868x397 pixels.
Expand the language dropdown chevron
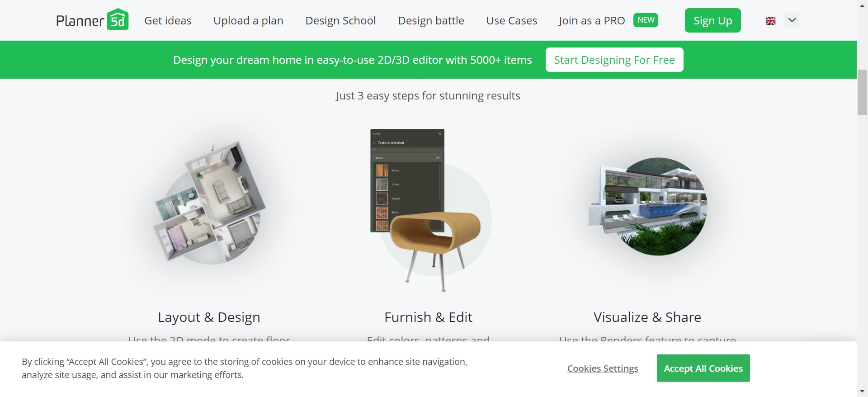coord(792,20)
